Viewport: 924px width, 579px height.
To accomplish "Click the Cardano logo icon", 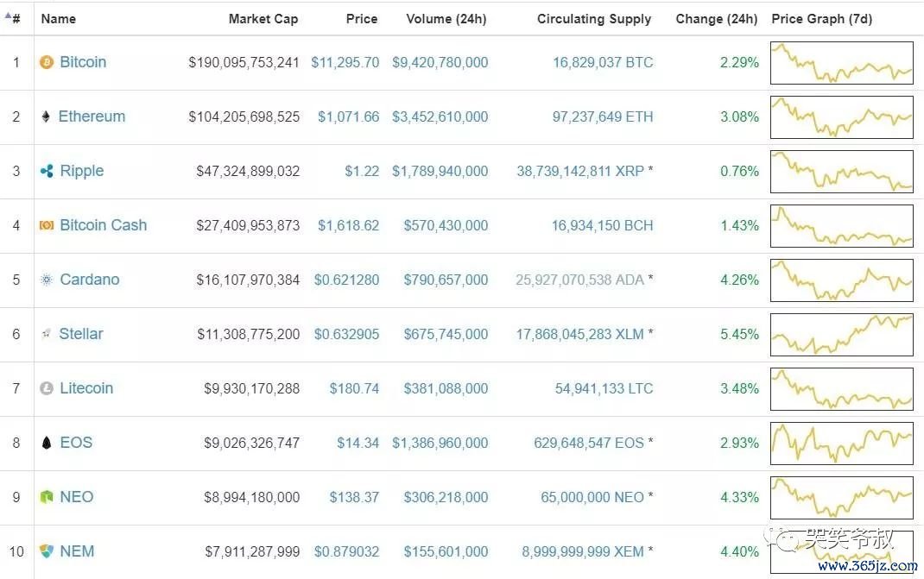I will (x=47, y=280).
